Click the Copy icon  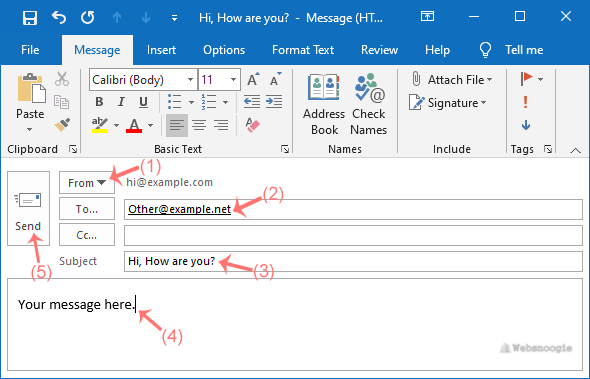click(x=62, y=102)
